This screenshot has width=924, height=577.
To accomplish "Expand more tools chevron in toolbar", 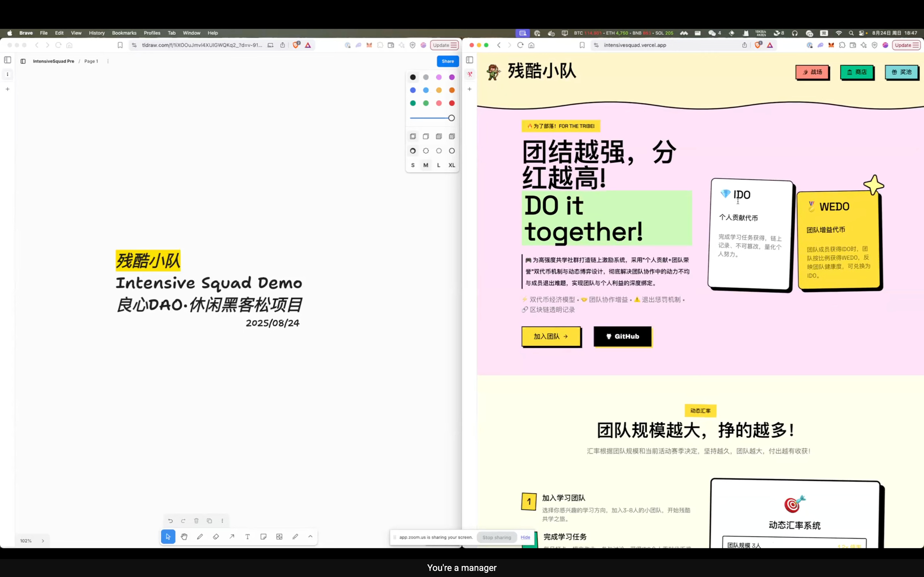I will [311, 537].
